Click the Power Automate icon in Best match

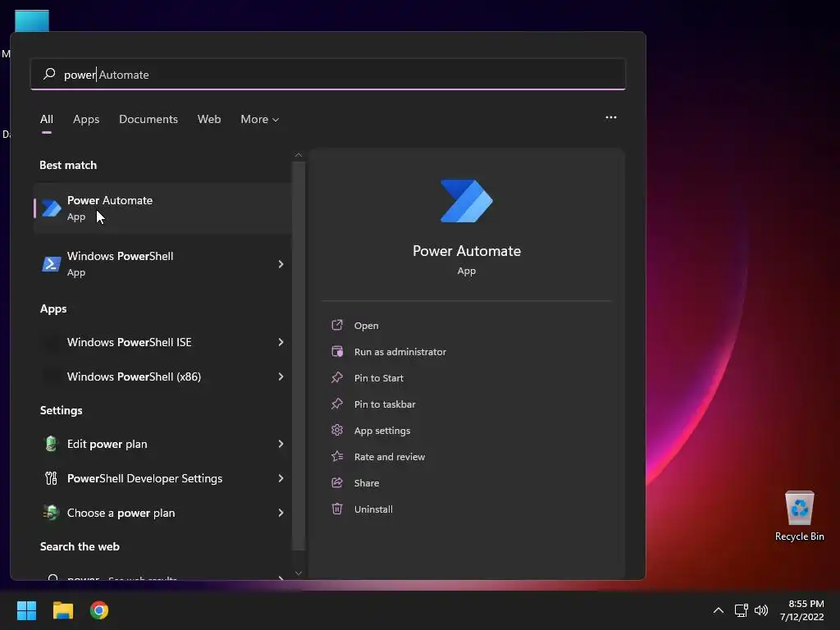coord(52,208)
